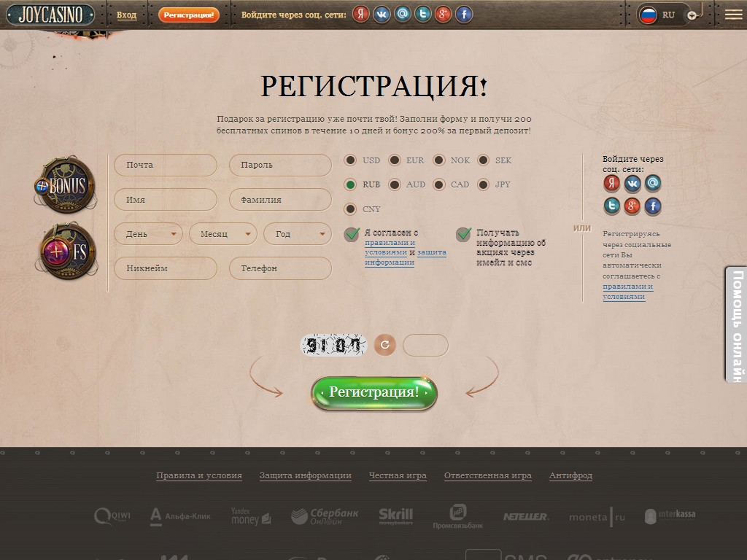
Task: Click the Почта input field
Action: [x=166, y=165]
